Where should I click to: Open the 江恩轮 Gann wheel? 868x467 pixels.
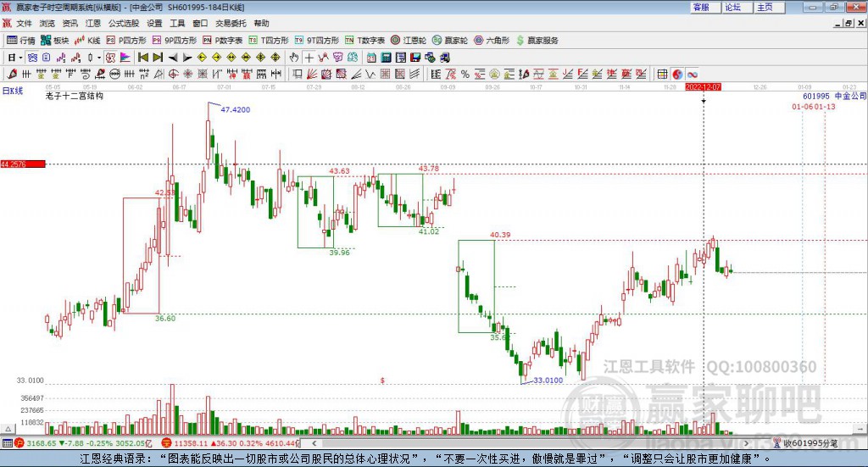[x=409, y=41]
